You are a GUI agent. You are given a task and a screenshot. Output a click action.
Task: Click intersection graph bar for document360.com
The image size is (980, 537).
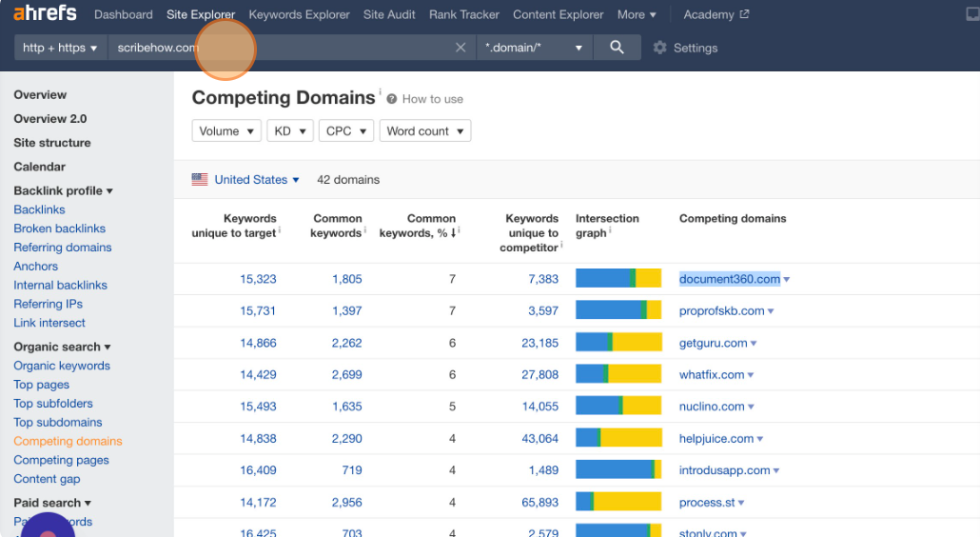(x=618, y=278)
